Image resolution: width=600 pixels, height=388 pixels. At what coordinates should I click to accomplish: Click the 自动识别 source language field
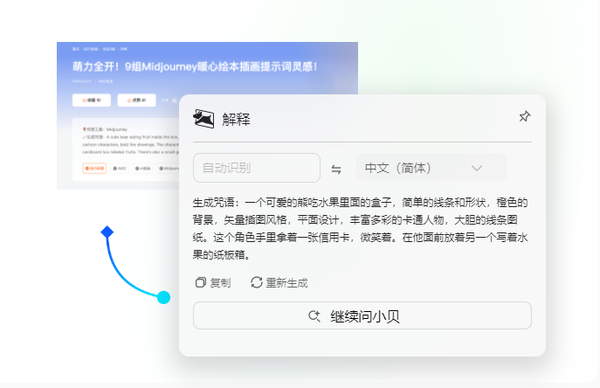(x=257, y=168)
